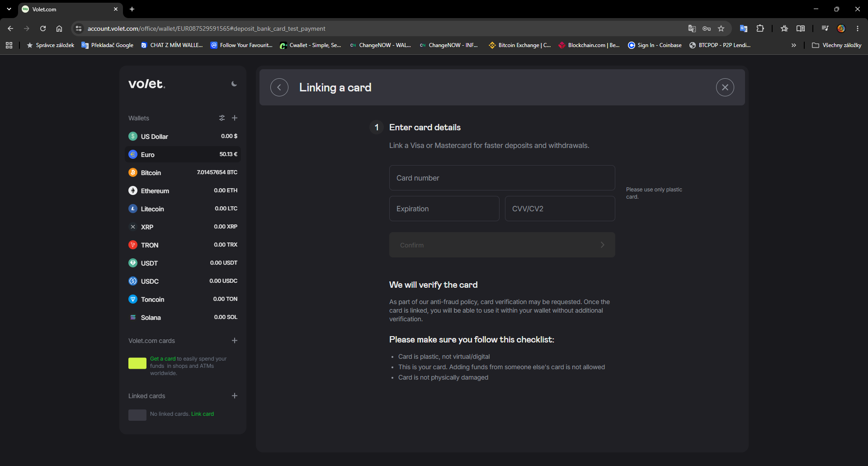Click the yellow-green Volet card swatch

pyautogui.click(x=137, y=363)
